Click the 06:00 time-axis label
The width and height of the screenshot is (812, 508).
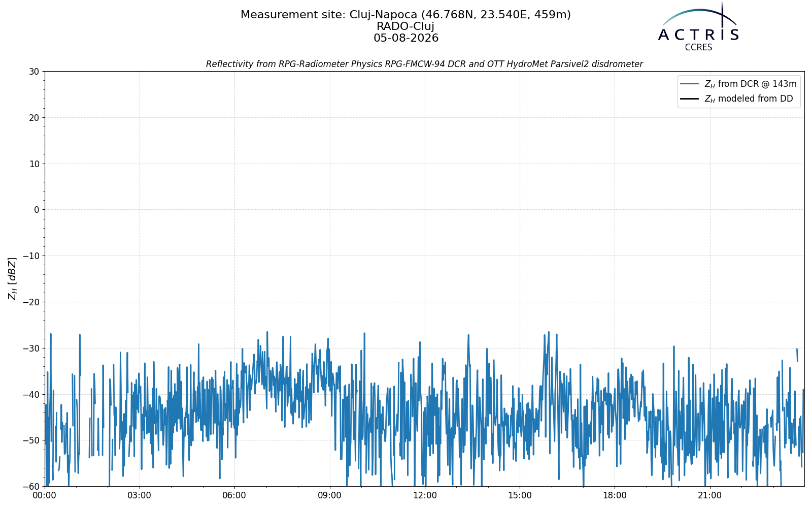point(234,495)
